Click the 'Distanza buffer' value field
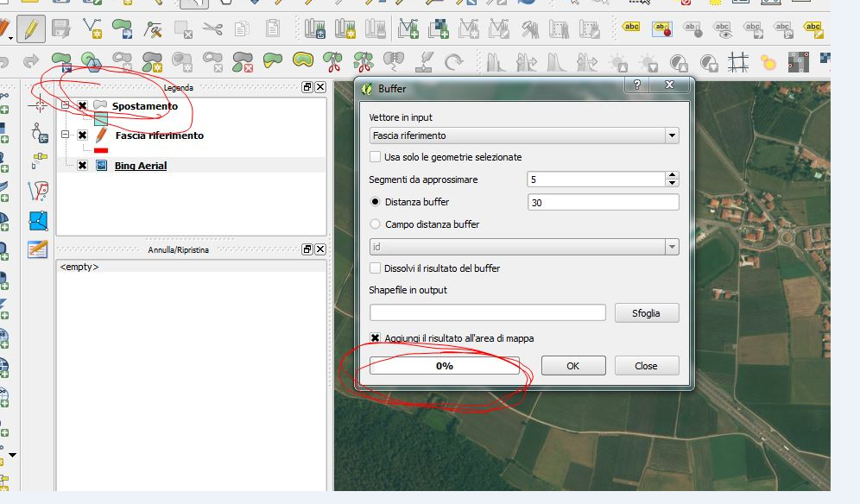 pos(603,202)
